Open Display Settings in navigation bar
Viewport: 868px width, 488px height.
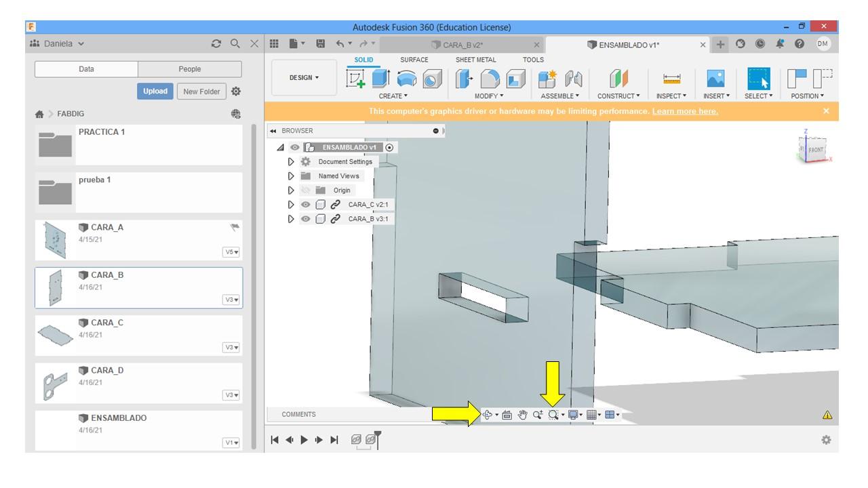(x=573, y=415)
